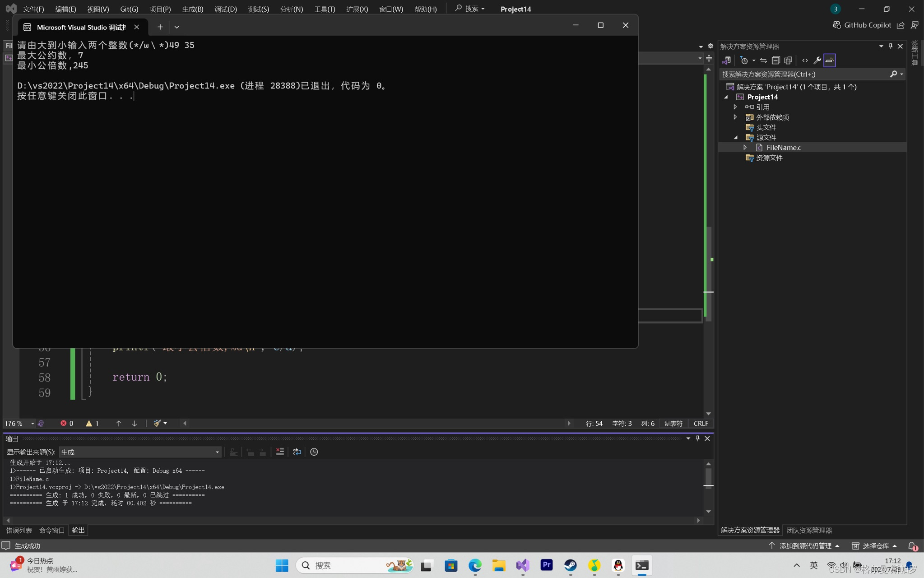
Task: Pin the Output panel
Action: click(698, 438)
